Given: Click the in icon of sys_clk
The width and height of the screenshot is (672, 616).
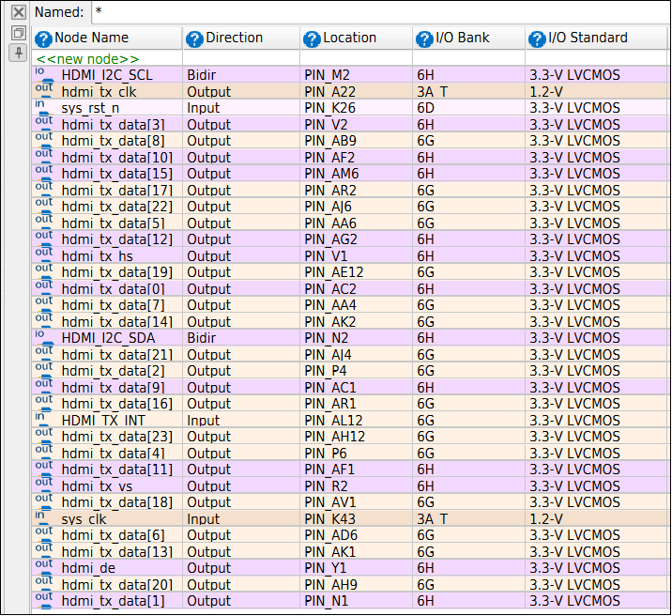Looking at the screenshot, I should coord(44,518).
